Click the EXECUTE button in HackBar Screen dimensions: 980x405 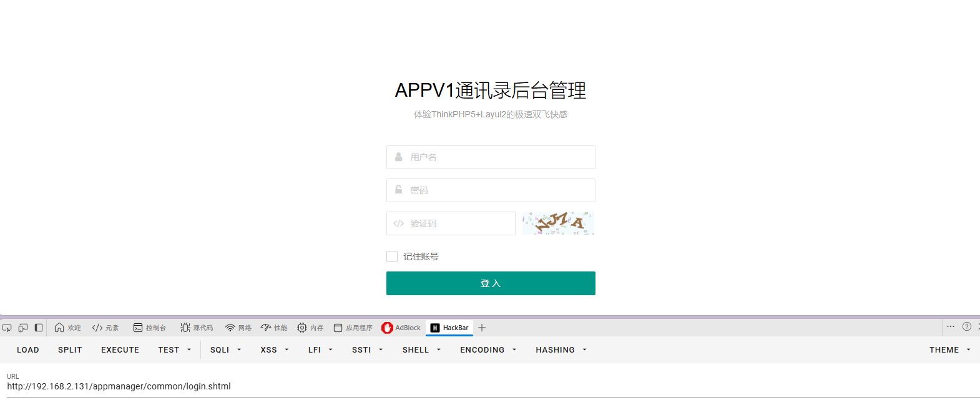[120, 350]
